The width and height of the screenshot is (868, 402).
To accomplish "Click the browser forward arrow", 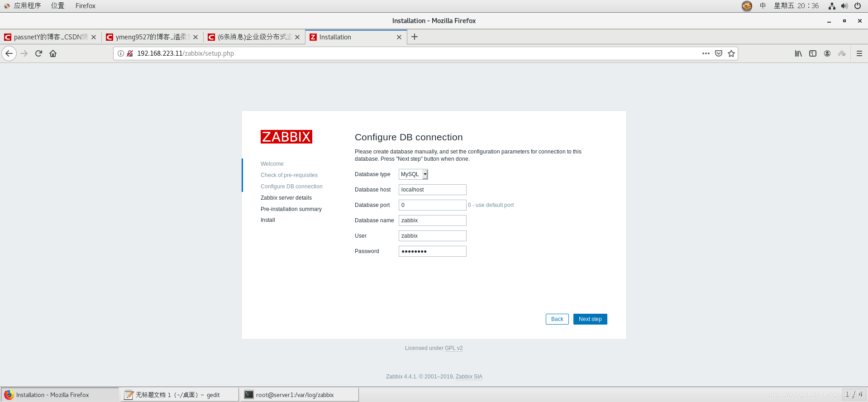I will [x=24, y=53].
